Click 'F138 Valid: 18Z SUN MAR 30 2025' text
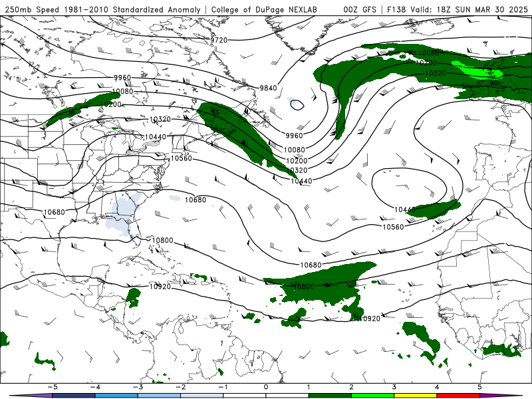 click(458, 9)
